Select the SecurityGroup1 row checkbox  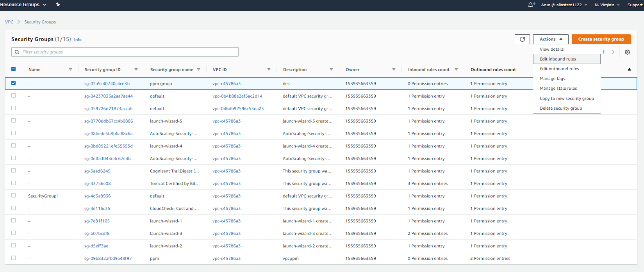click(14, 196)
